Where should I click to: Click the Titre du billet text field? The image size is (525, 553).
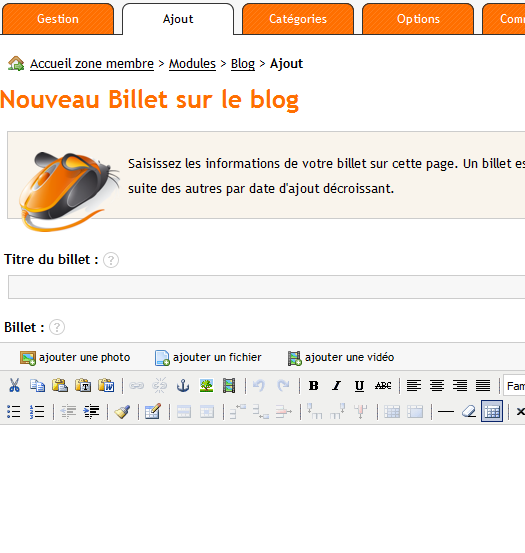pos(267,287)
